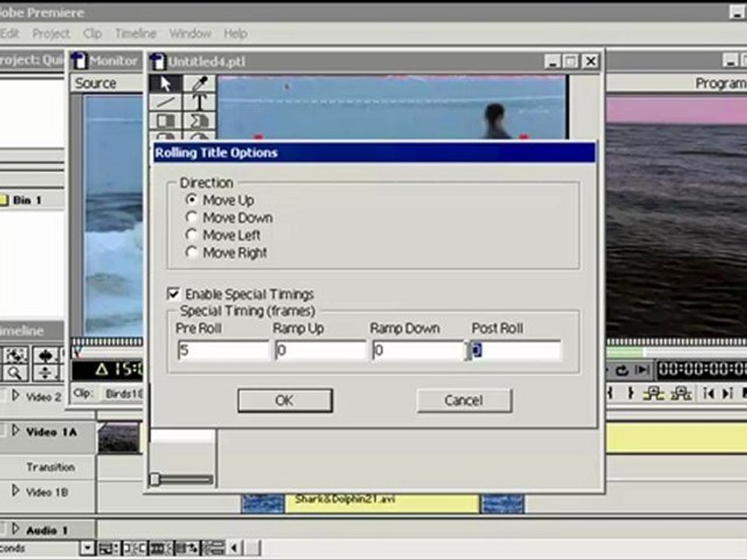
Task: Click the Ramp Down input field
Action: (x=418, y=350)
